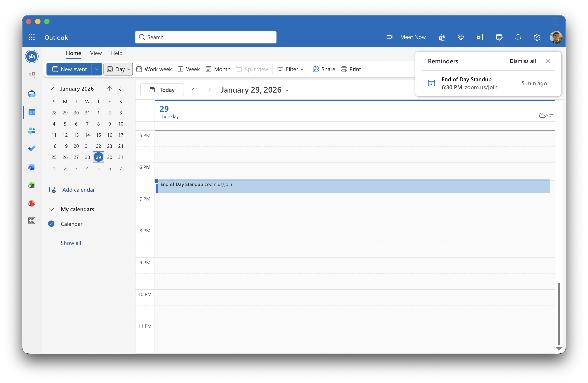
Task: Uncheck the Calendar checkbox under My calendars
Action: [51, 224]
